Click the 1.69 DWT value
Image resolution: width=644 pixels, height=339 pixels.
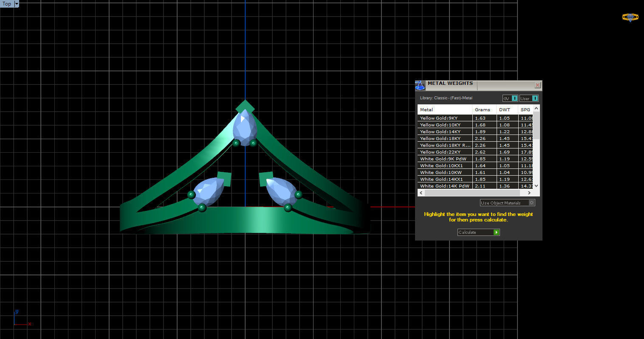(504, 152)
